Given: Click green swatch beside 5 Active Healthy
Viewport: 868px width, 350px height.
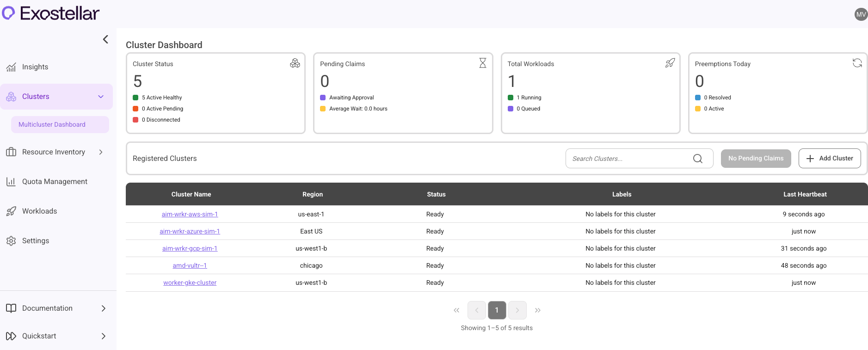Looking at the screenshot, I should pyautogui.click(x=135, y=98).
